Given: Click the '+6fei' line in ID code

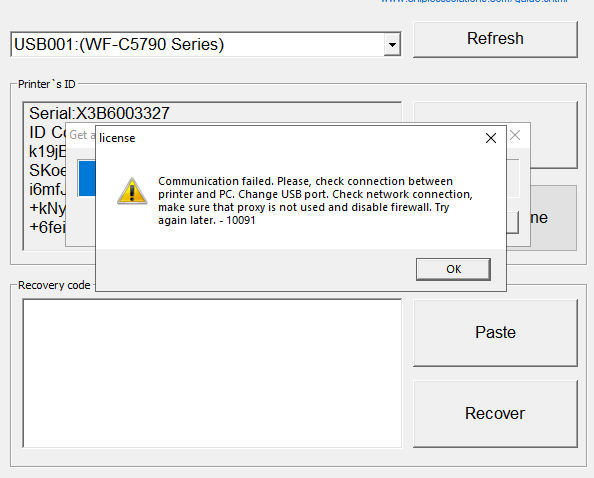Looking at the screenshot, I should pyautogui.click(x=47, y=227).
